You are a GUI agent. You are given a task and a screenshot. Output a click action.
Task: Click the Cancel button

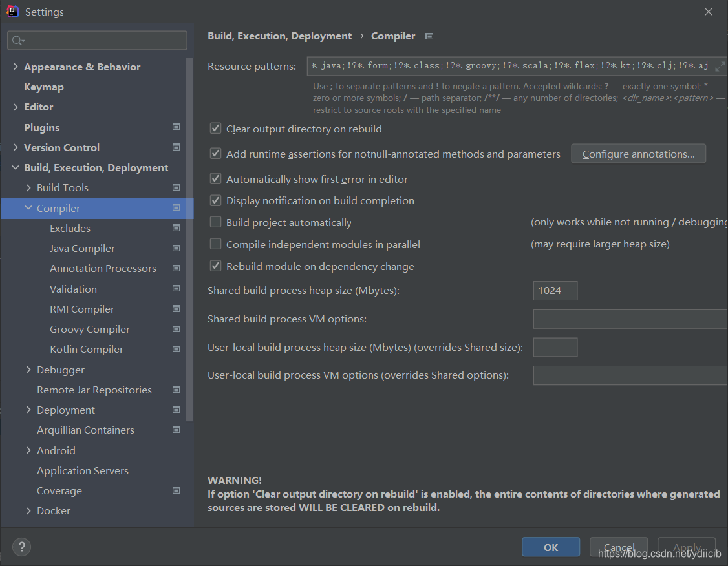pyautogui.click(x=619, y=547)
